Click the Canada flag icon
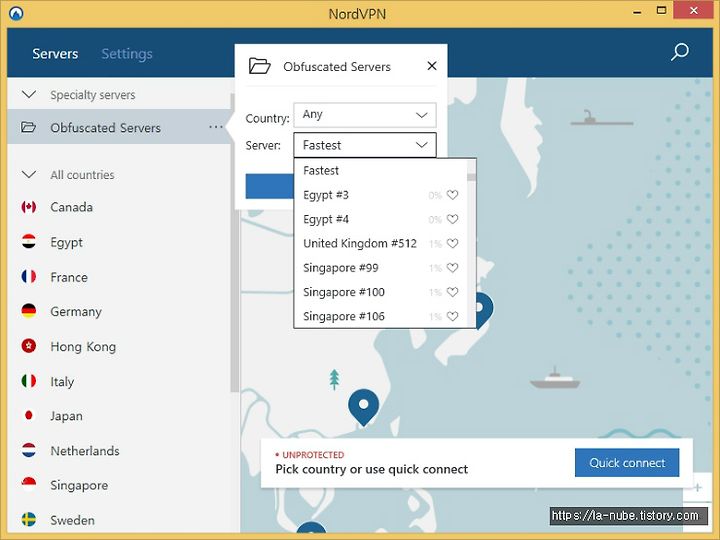The height and width of the screenshot is (540, 720). click(x=29, y=207)
